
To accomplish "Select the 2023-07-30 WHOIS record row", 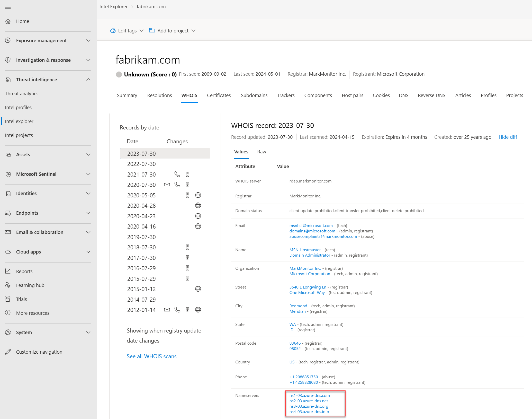I will (x=165, y=153).
